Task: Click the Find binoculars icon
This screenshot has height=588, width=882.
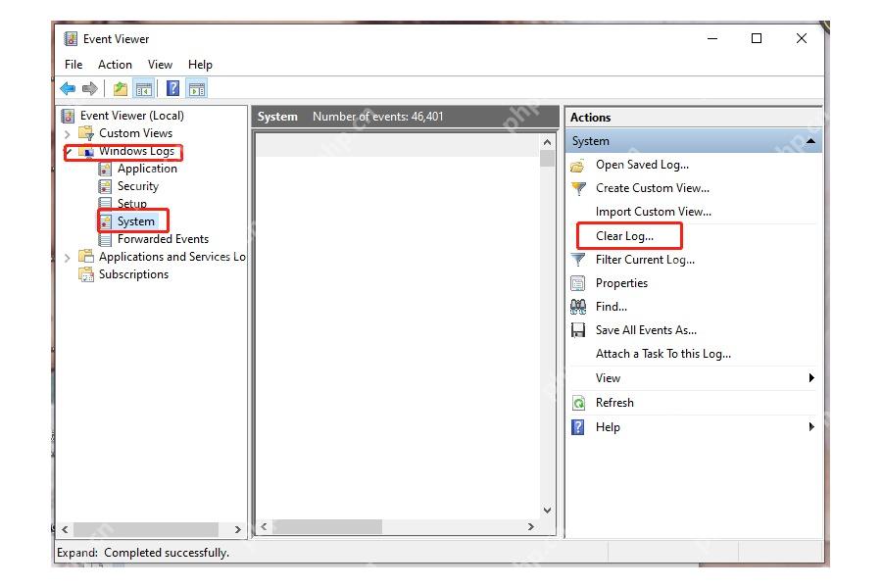Action: pos(577,307)
